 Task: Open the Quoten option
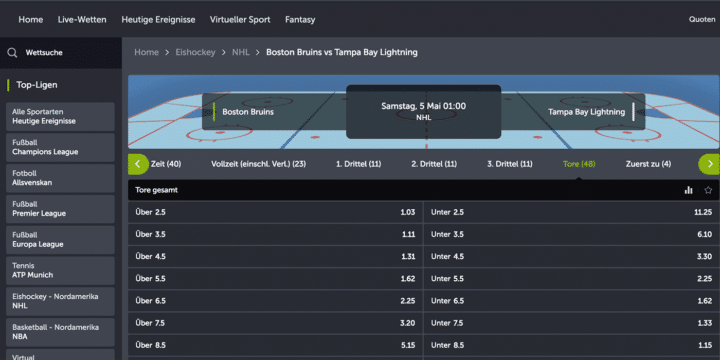pyautogui.click(x=702, y=20)
